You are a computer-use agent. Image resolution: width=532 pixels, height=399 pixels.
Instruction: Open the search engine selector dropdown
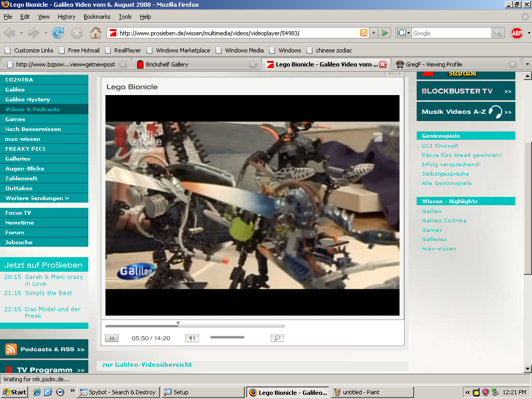pyautogui.click(x=403, y=33)
